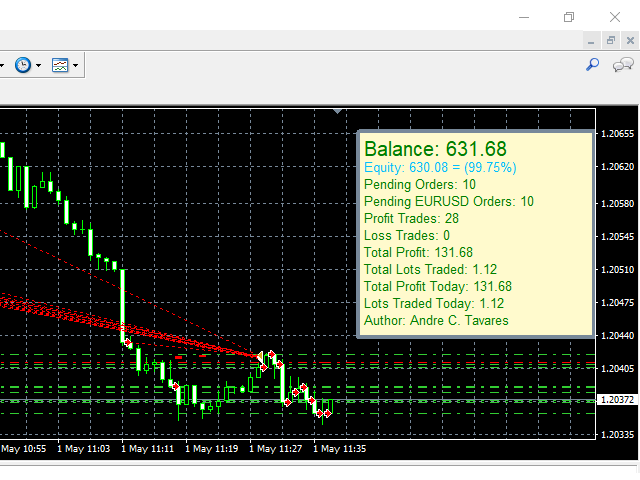Expand the Templates dropdown arrow
The width and height of the screenshot is (640, 480).
click(76, 65)
